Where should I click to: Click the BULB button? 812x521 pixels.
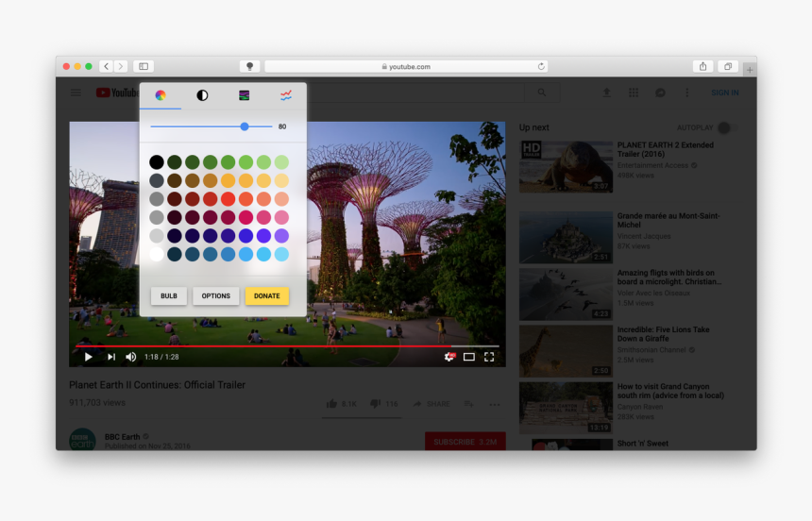(169, 295)
